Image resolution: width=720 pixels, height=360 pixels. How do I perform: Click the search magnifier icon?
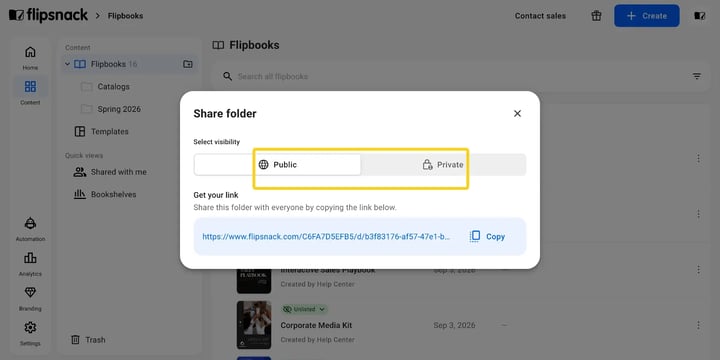coord(227,76)
